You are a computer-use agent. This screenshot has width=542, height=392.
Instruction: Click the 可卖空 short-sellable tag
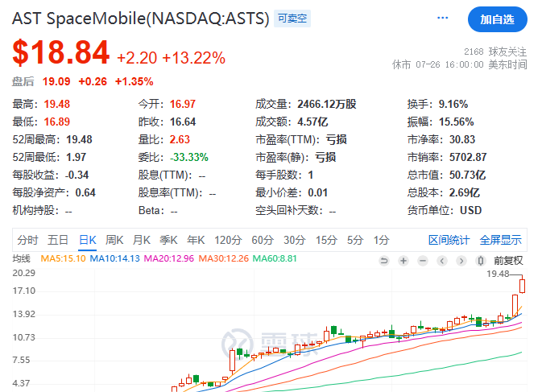pos(292,19)
